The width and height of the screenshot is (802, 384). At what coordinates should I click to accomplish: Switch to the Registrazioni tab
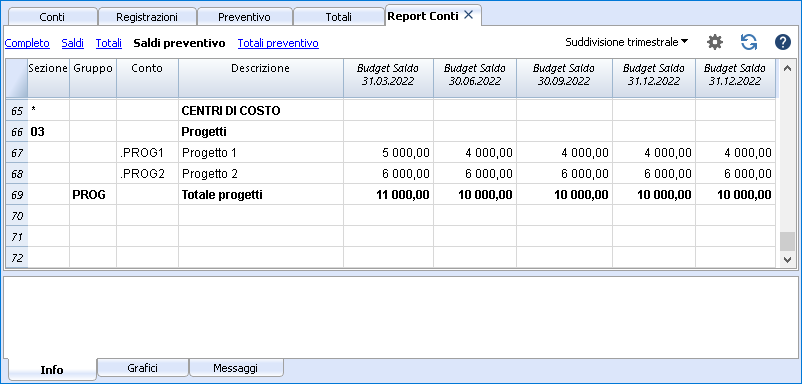pyautogui.click(x=147, y=17)
